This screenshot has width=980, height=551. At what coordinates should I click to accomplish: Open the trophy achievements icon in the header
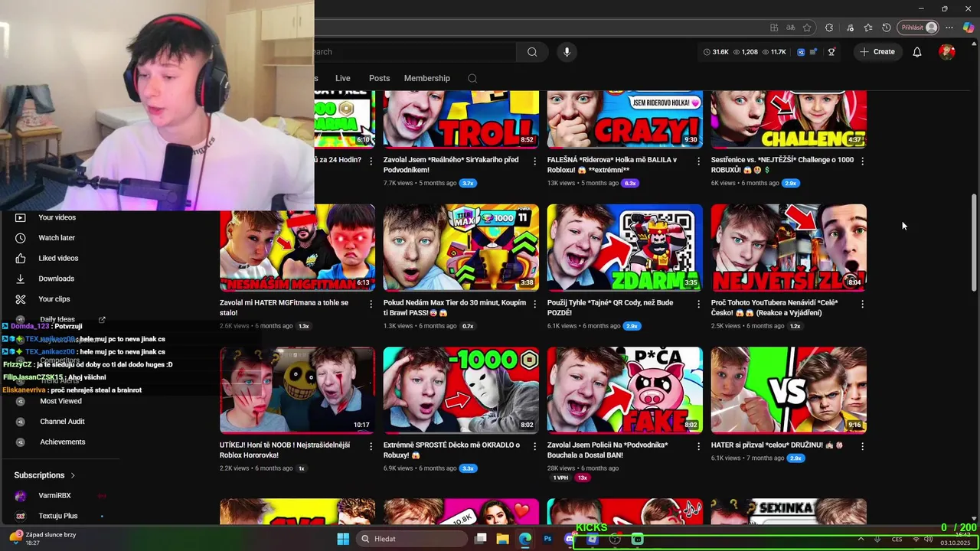click(x=831, y=52)
